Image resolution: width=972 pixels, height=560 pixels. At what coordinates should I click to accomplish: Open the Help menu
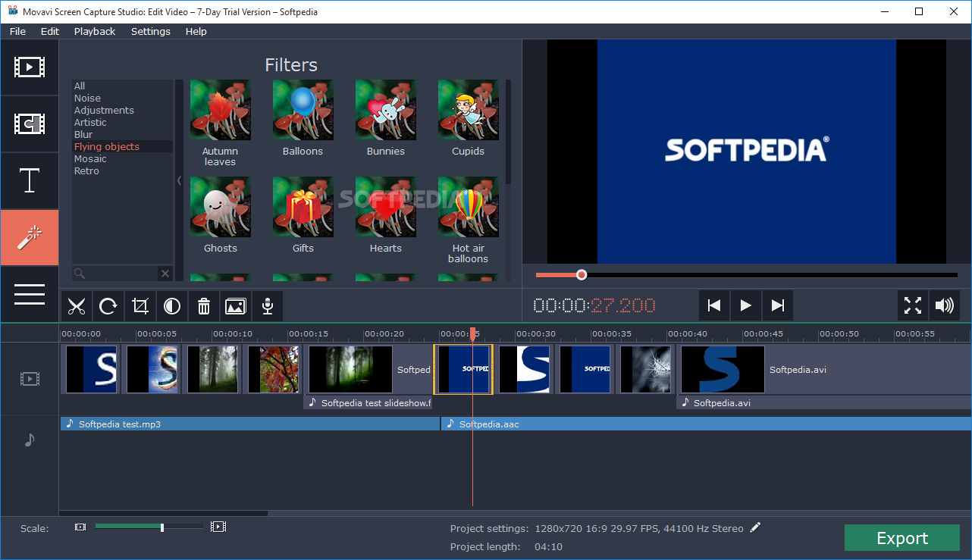coord(196,31)
